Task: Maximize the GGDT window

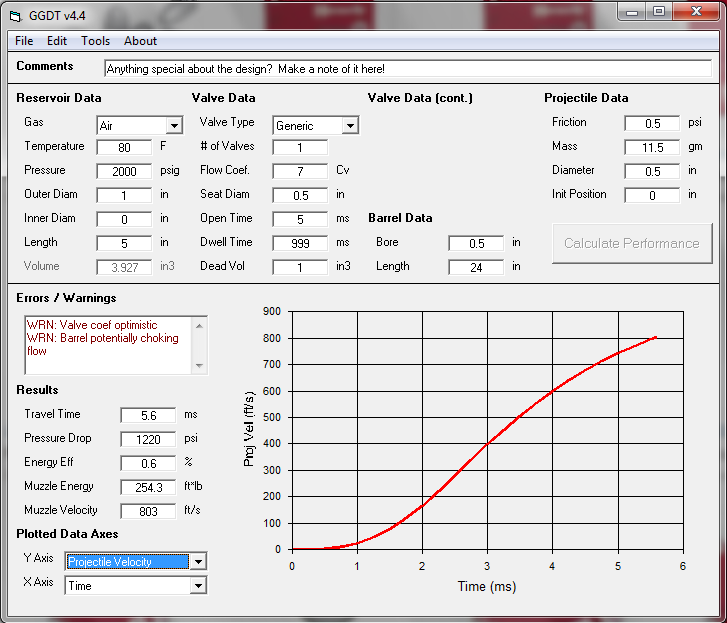Action: (x=659, y=11)
